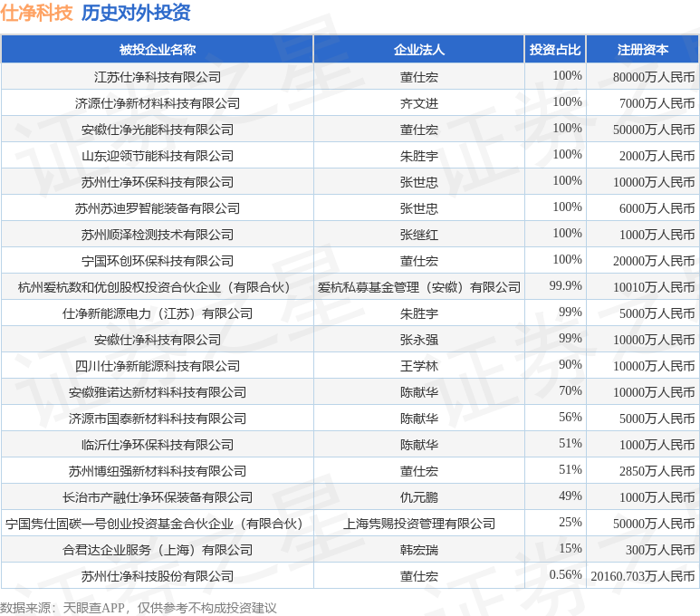Click the 数据来源 天眼查APP footnote
This screenshot has width=700, height=616.
[x=138, y=608]
